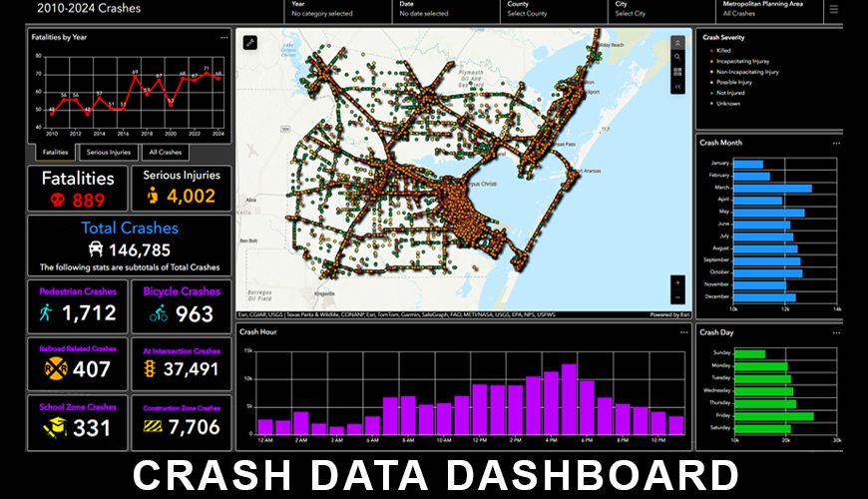The width and height of the screenshot is (868, 499).
Task: Click the Construction Zone hazard stripes icon
Action: 153,426
